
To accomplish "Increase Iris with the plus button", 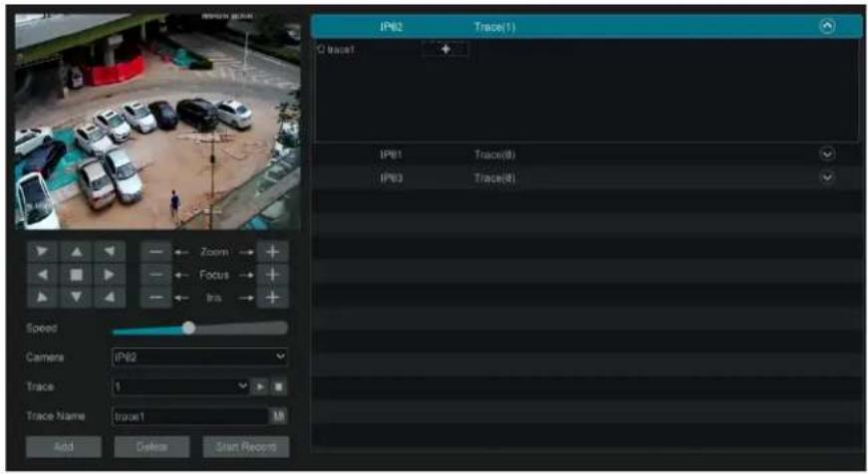I will tap(272, 298).
